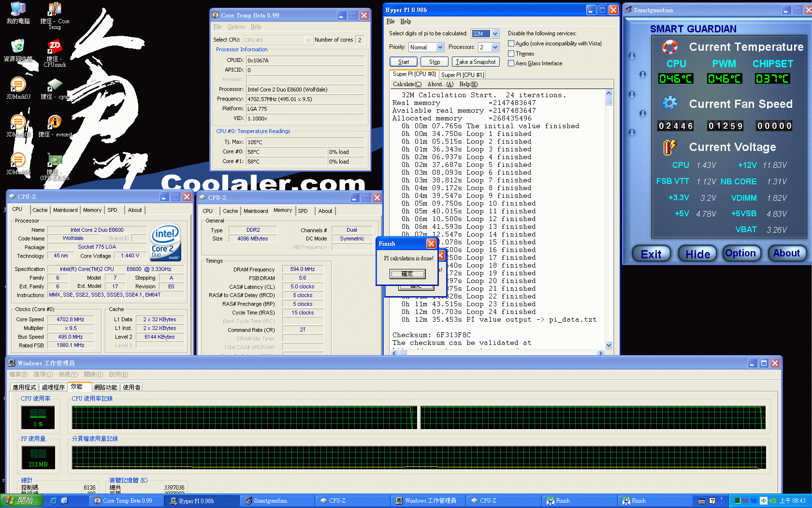Switch to the SPD tab in Memory CPU-Z window
The height and width of the screenshot is (508, 812).
click(303, 211)
